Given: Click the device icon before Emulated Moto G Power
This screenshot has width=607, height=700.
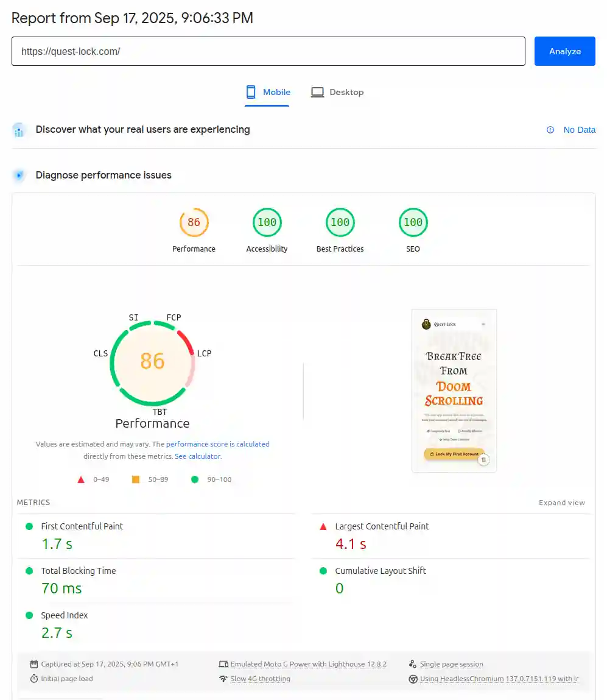Looking at the screenshot, I should [x=225, y=664].
